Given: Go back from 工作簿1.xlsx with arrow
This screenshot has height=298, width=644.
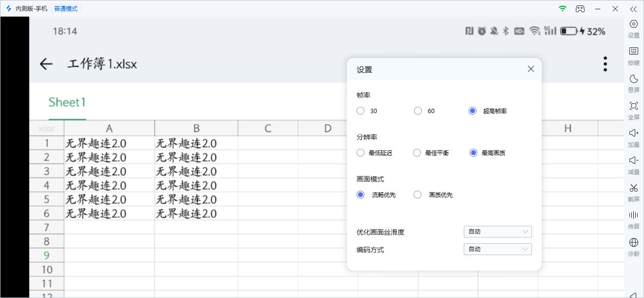Looking at the screenshot, I should click(45, 64).
